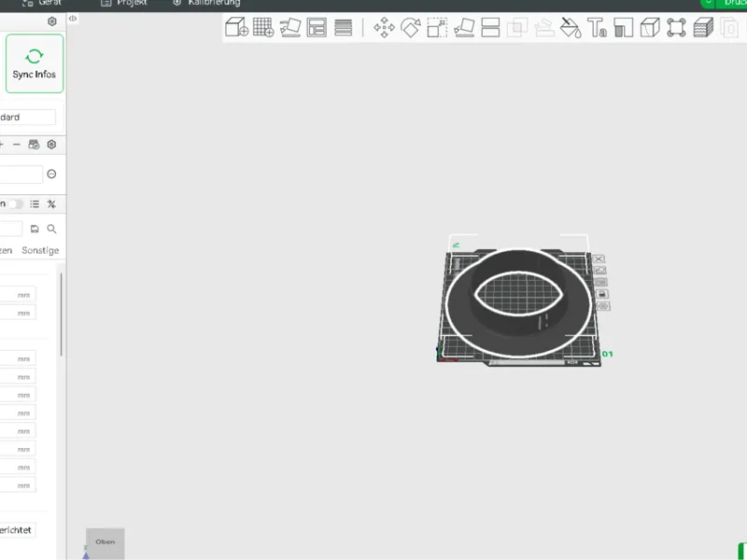Toggle plate lock icon beside build plate

point(601,294)
